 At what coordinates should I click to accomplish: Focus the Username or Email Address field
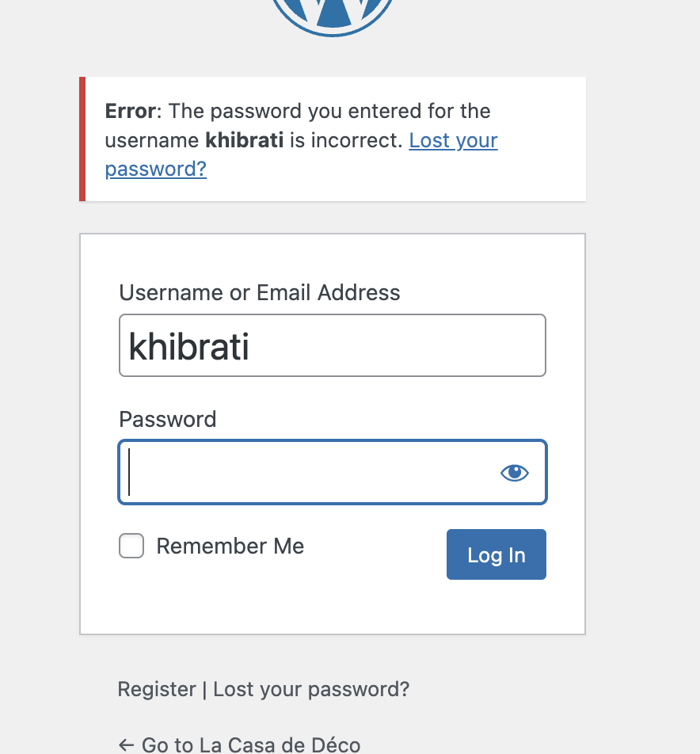[333, 346]
